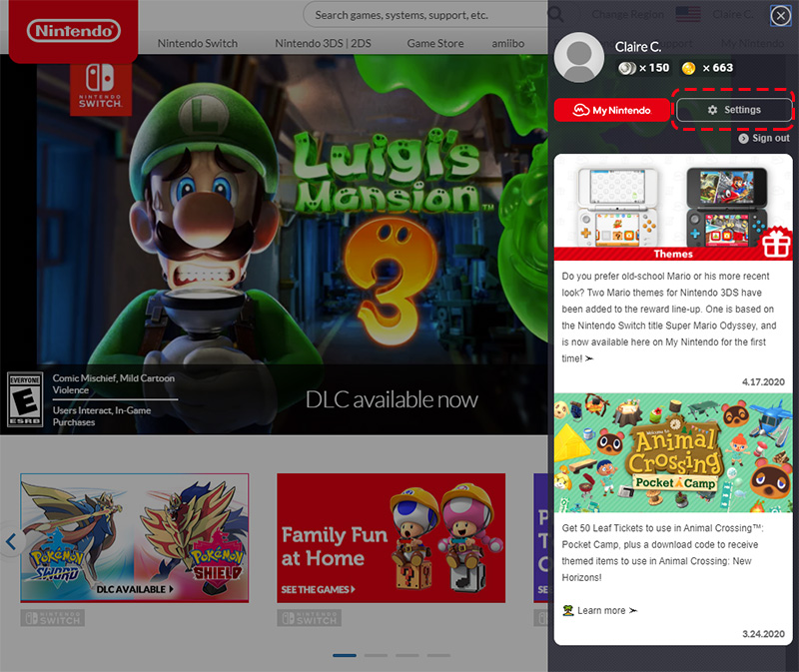Click the search magnifier icon

click(555, 15)
